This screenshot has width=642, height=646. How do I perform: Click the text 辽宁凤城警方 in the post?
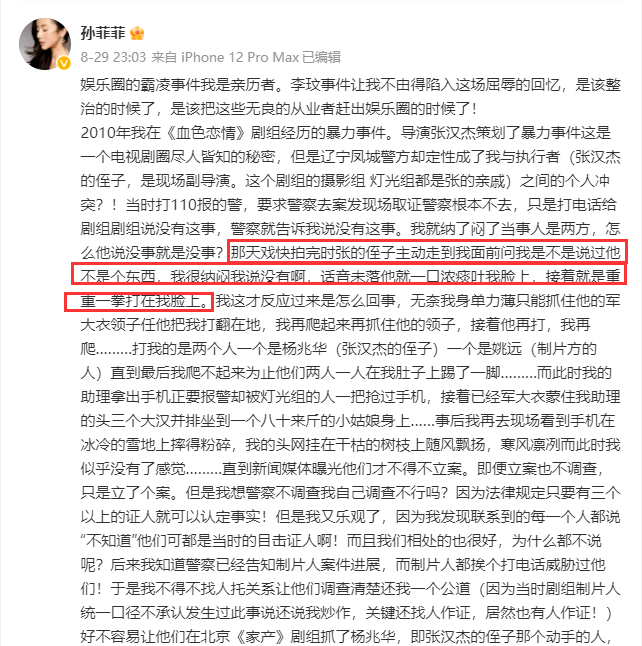(x=368, y=157)
